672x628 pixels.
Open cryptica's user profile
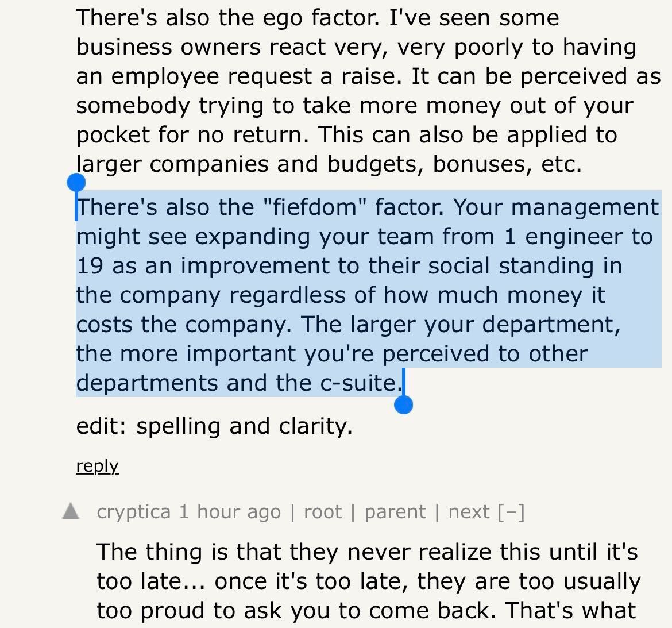pos(133,511)
